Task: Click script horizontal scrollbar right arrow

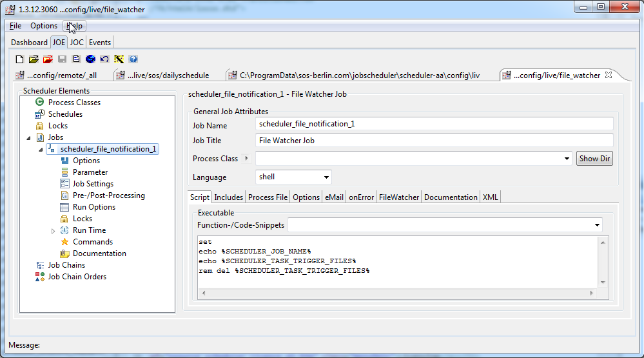Action: tap(591, 293)
